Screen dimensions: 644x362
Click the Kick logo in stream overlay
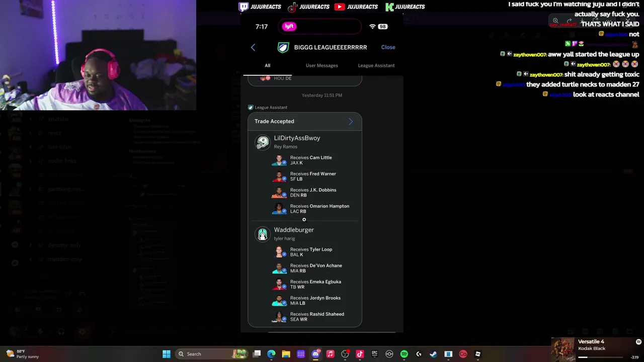tap(389, 7)
